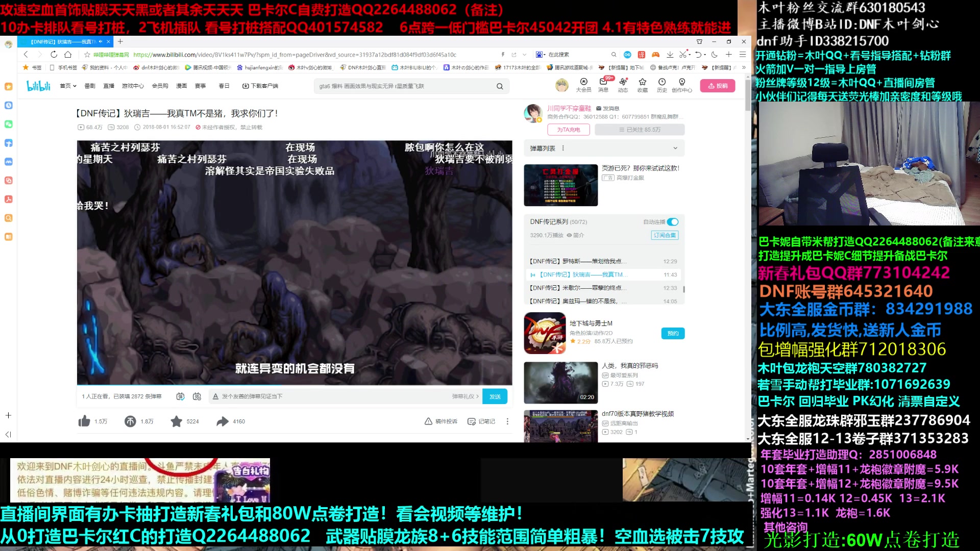Click the Bilibili logo
The image size is (980, 551).
pos(38,86)
